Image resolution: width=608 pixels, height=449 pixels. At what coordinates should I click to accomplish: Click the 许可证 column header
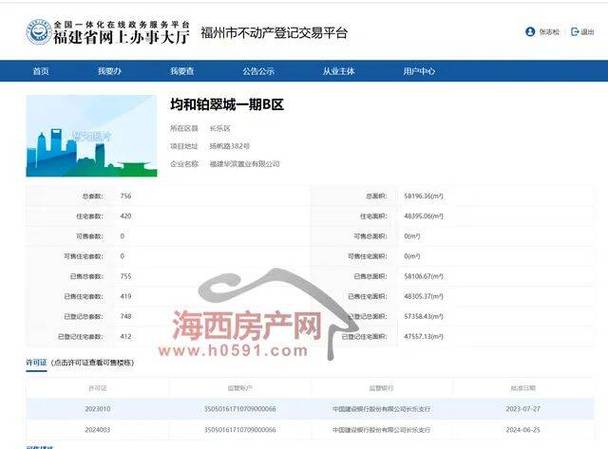[97, 388]
